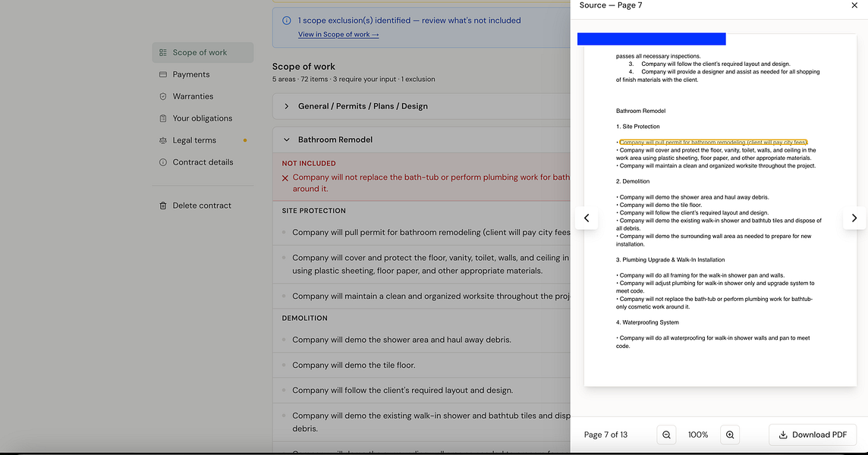Image resolution: width=868 pixels, height=455 pixels.
Task: Click '4. Waterproofing System' heading in PDF
Action: pyautogui.click(x=647, y=322)
